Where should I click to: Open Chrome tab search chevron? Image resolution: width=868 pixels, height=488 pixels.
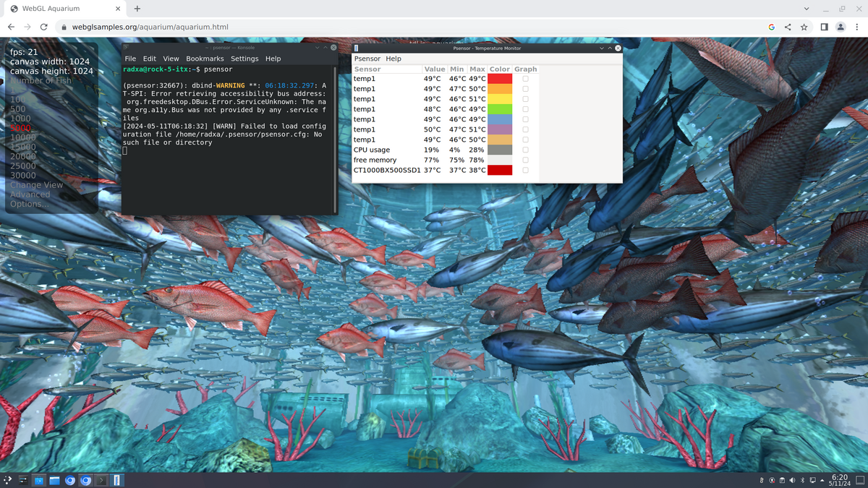[x=807, y=9]
